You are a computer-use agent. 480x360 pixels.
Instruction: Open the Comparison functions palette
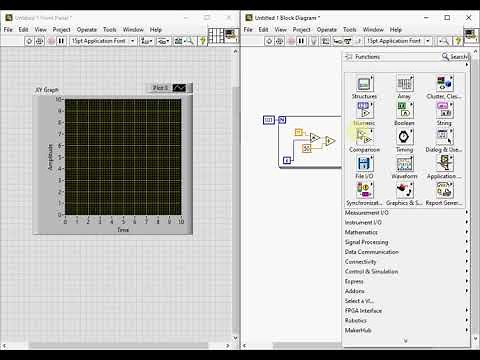pyautogui.click(x=364, y=137)
